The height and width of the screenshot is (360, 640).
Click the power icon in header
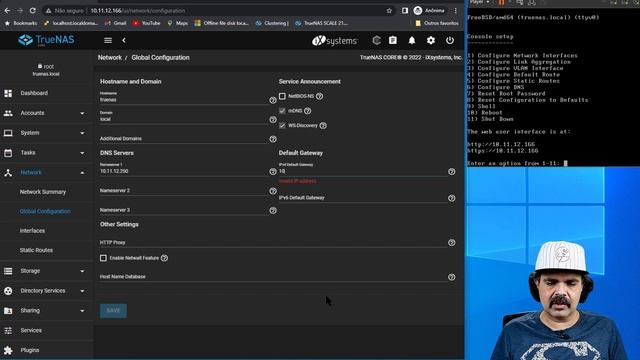[450, 40]
